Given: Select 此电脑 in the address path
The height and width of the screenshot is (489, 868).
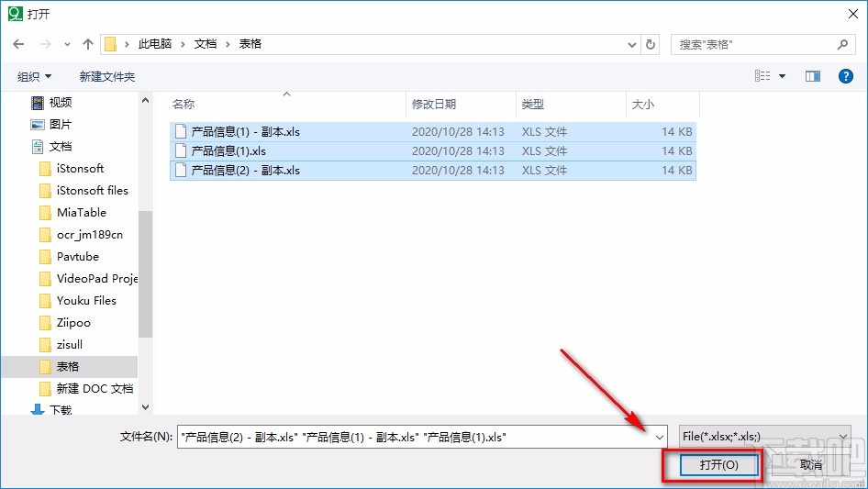Looking at the screenshot, I should tap(154, 44).
